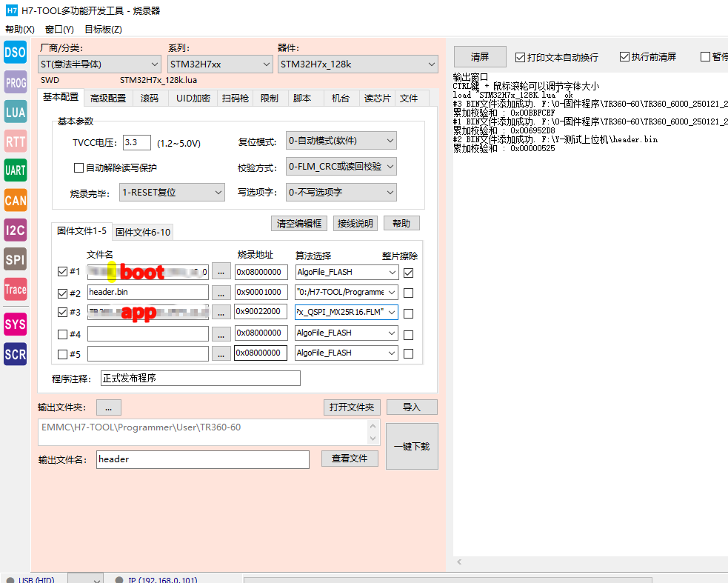Expand the 烧录完毕 RESET dropdown
Image resolution: width=728 pixels, height=583 pixels.
(x=172, y=193)
